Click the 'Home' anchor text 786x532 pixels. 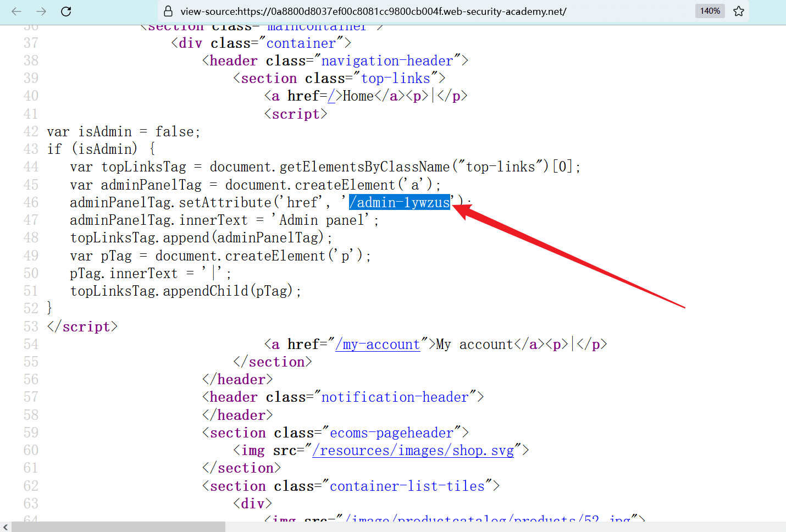358,96
